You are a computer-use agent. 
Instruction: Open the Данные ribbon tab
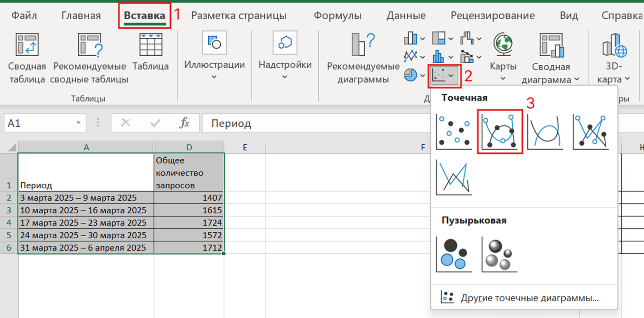click(406, 15)
